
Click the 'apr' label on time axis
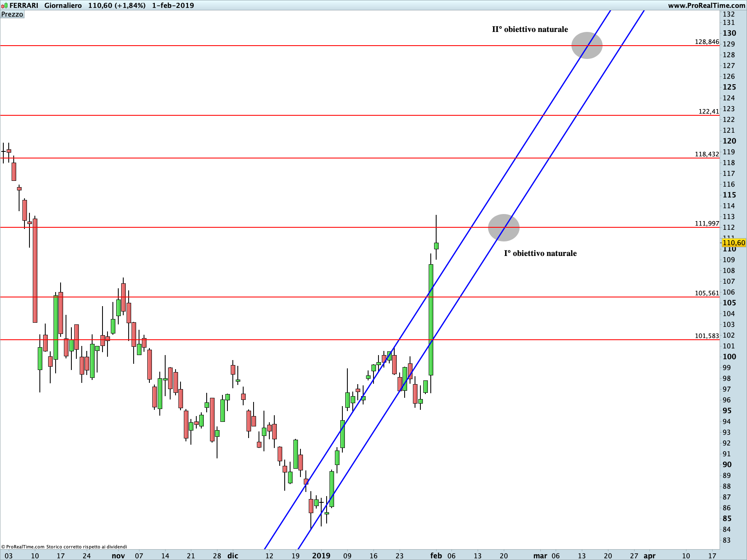click(x=649, y=556)
